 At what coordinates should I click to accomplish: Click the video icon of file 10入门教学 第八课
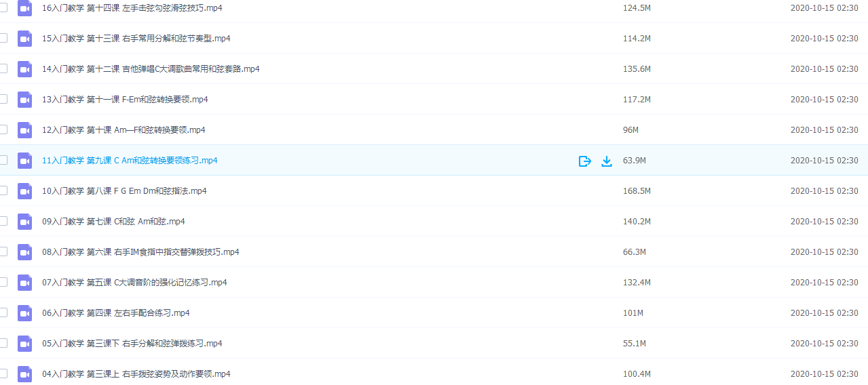(x=25, y=191)
